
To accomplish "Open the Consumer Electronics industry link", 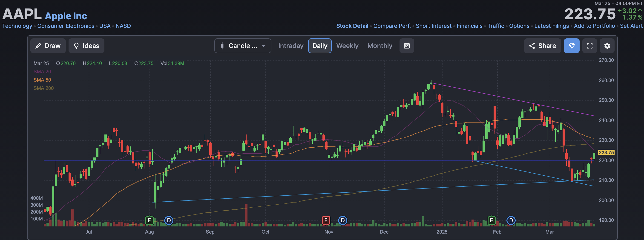I will 66,26.
